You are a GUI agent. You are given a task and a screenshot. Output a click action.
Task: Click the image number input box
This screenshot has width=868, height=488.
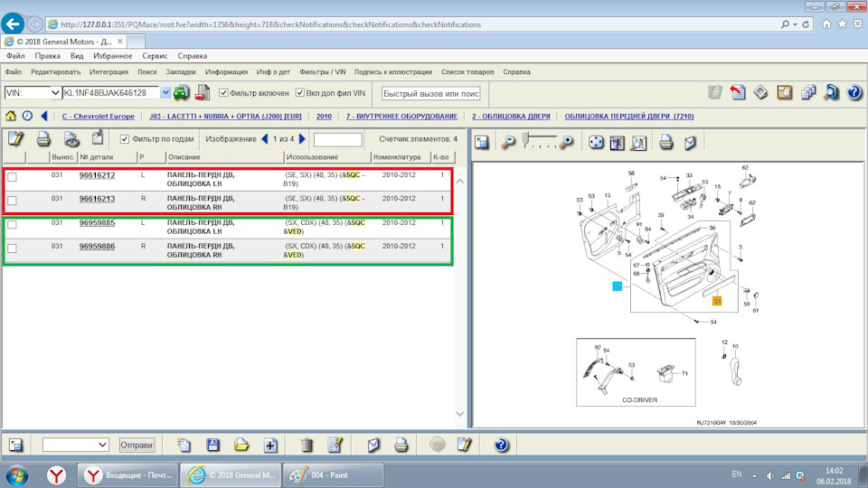click(337, 139)
